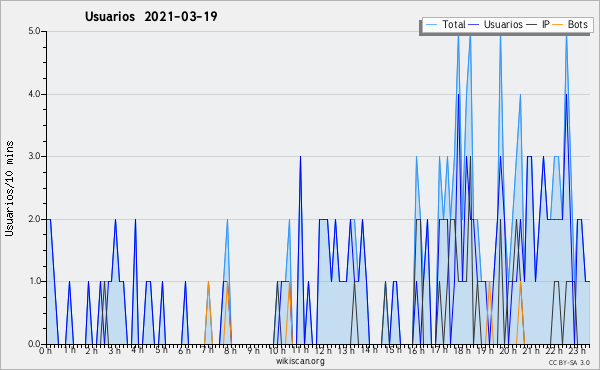Click the Total legend entry
Viewport: 600px width, 370px height.
445,24
